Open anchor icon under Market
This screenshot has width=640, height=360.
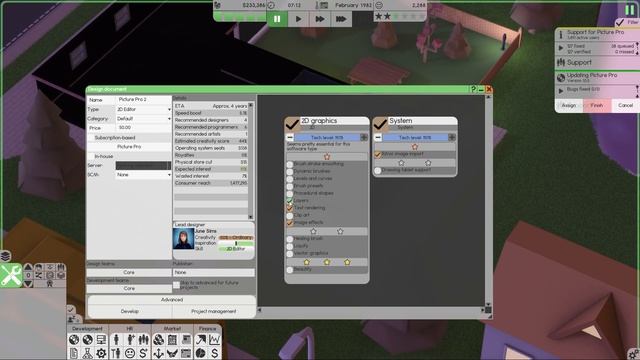click(159, 353)
